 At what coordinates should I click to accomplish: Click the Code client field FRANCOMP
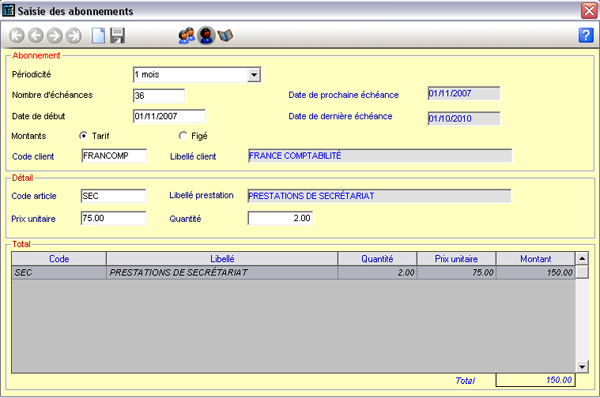pyautogui.click(x=114, y=156)
